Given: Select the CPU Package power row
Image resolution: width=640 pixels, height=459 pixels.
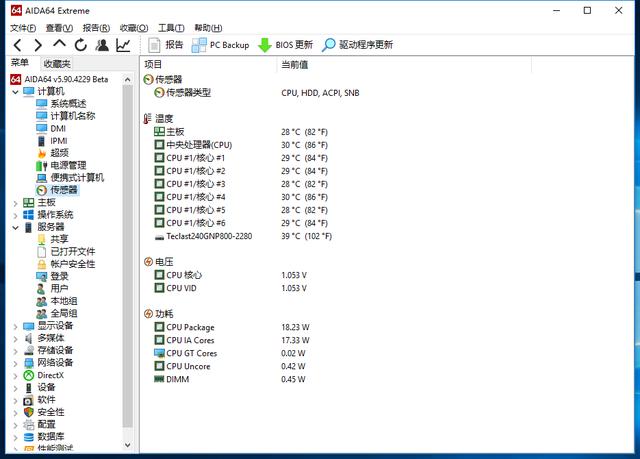Looking at the screenshot, I should tap(232, 327).
